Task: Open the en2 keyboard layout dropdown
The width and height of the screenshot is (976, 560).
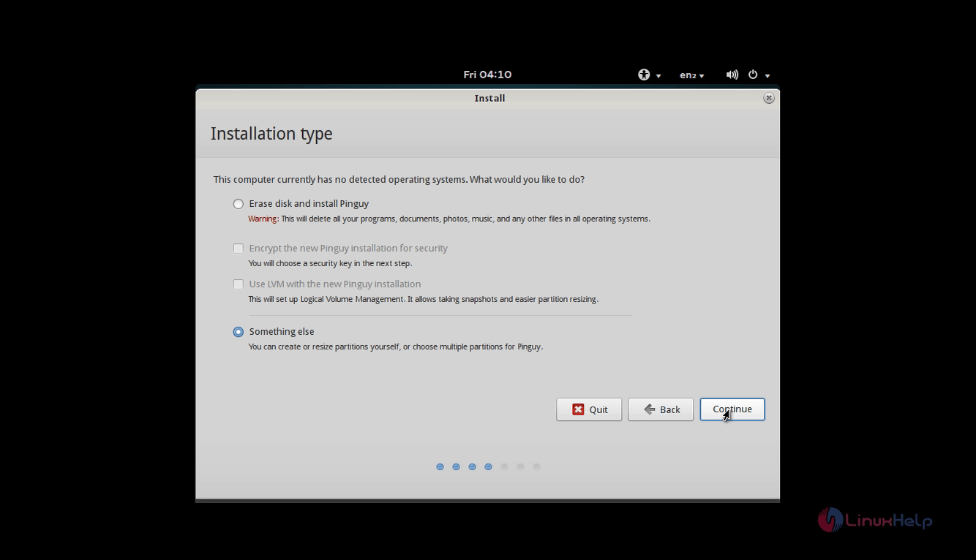Action: [x=692, y=75]
